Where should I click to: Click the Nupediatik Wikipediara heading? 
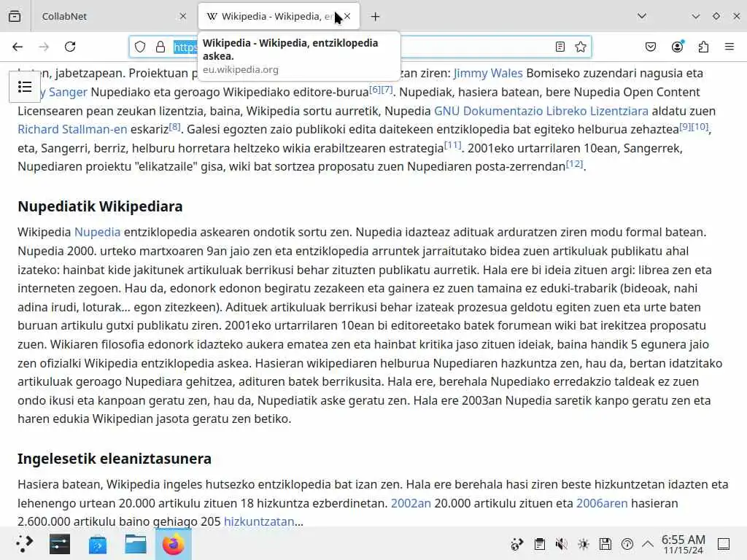(100, 206)
